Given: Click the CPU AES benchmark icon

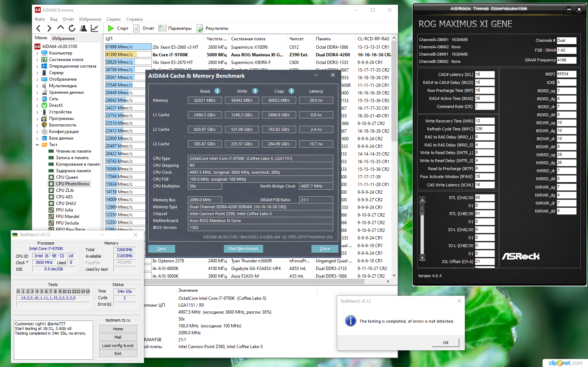Looking at the screenshot, I should (51, 197).
